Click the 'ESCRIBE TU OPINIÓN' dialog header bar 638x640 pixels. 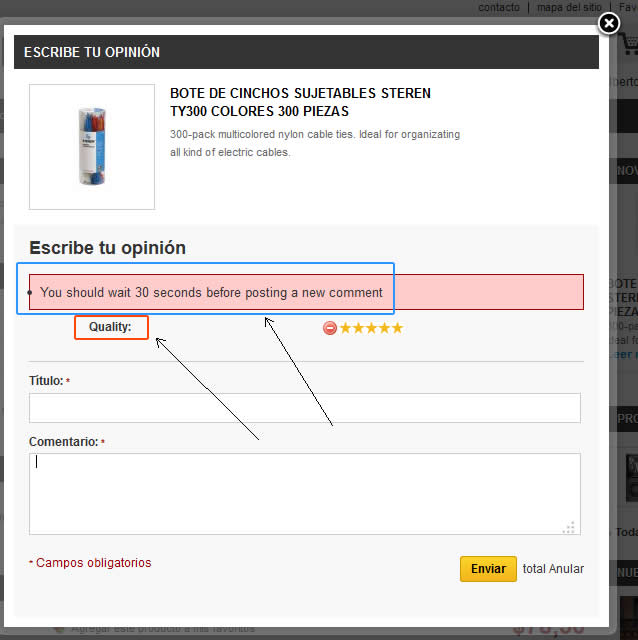(306, 52)
